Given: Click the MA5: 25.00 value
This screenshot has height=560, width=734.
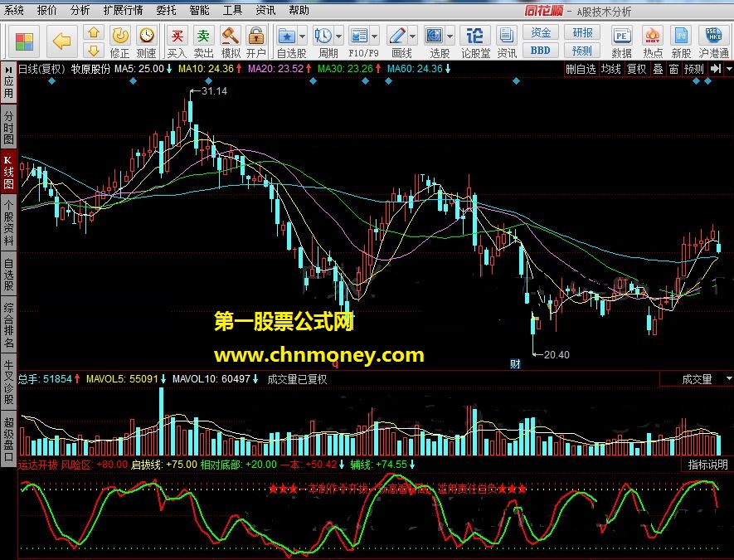Looking at the screenshot, I should tap(139, 69).
